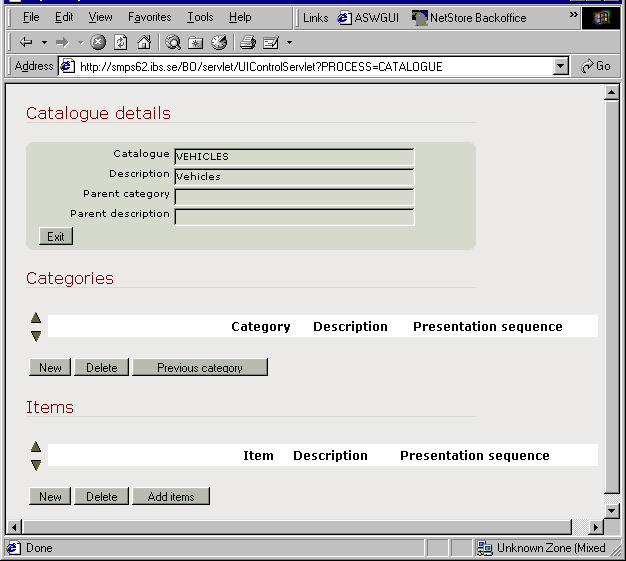Open the Search icon in toolbar

[173, 42]
